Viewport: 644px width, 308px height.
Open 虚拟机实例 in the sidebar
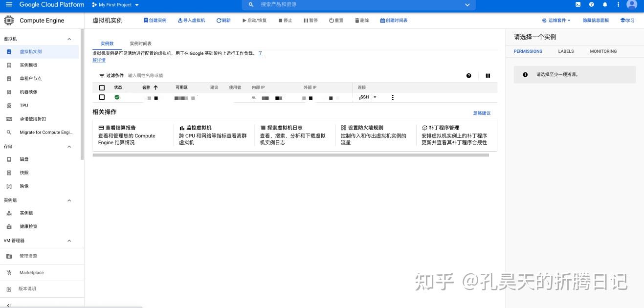tap(39, 52)
